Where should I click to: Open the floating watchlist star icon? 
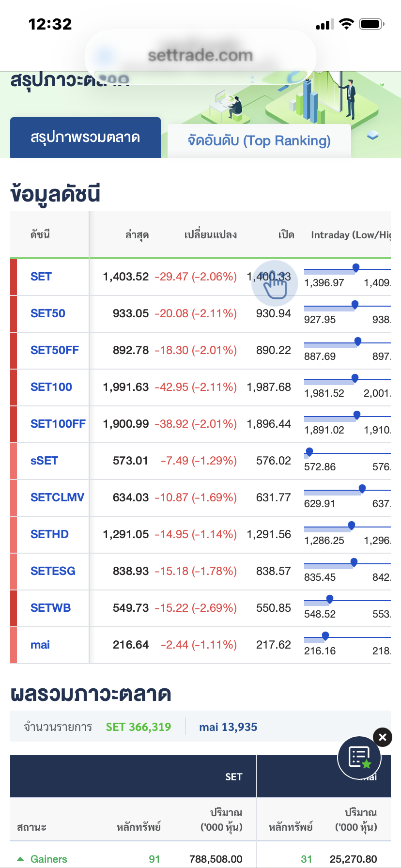(x=359, y=758)
